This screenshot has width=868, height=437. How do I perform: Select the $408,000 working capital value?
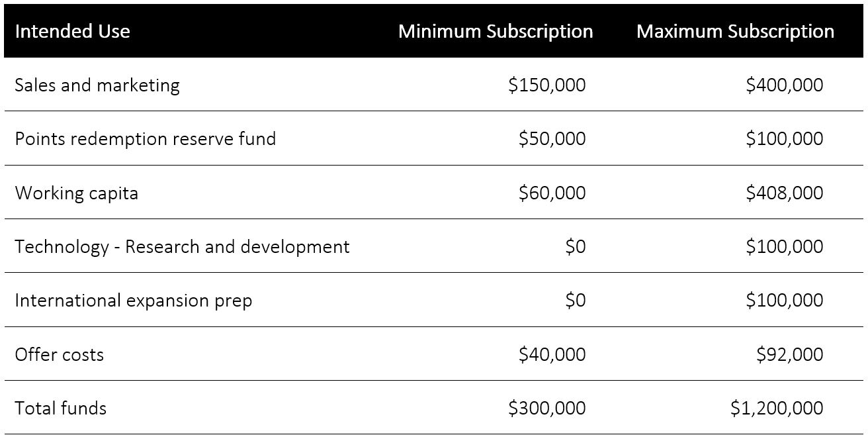[x=785, y=193]
